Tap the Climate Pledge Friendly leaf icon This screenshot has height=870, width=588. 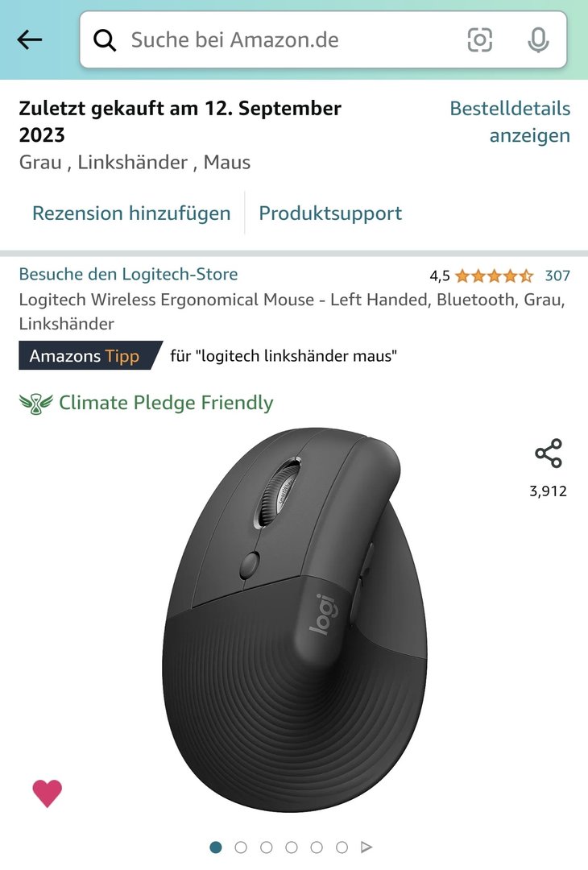click(x=36, y=404)
